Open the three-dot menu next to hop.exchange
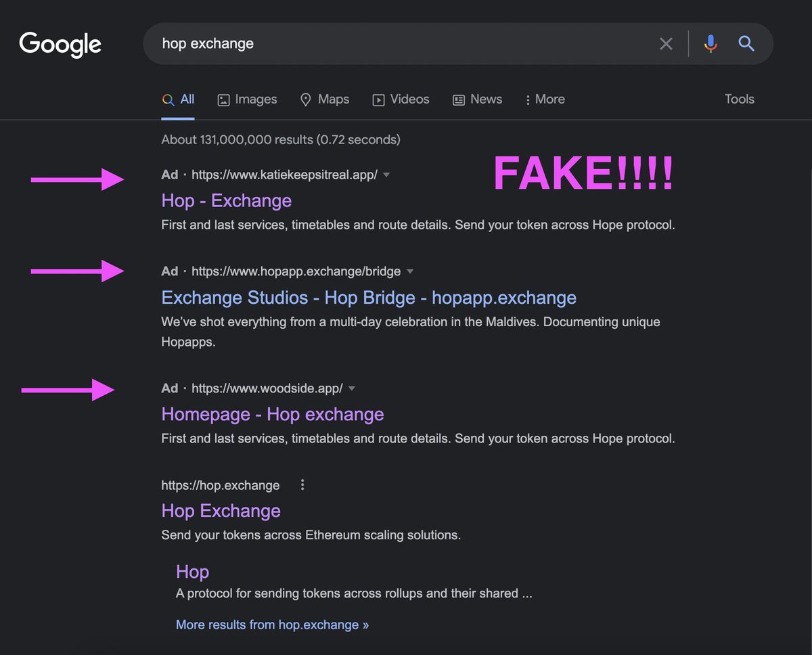812x655 pixels. point(302,484)
